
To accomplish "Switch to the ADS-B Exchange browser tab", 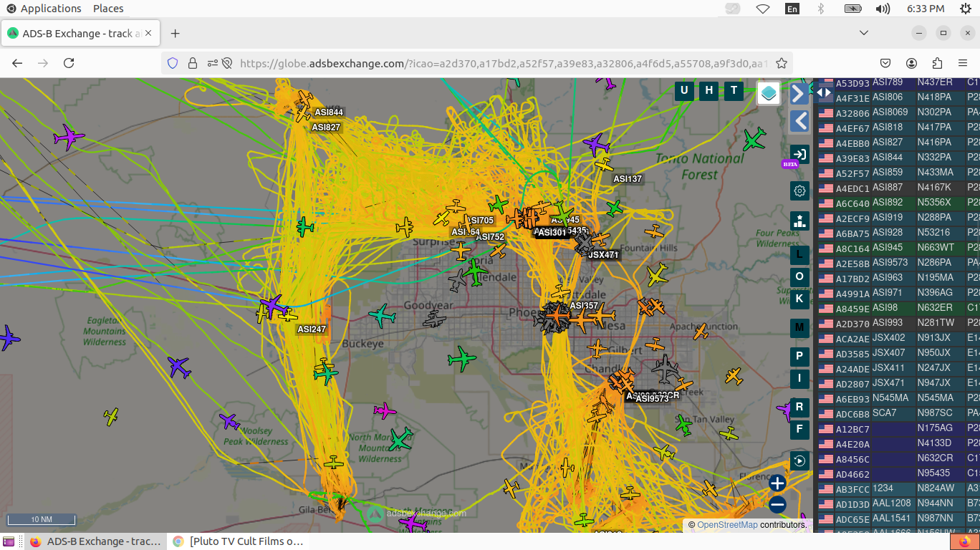I will pyautogui.click(x=80, y=34).
